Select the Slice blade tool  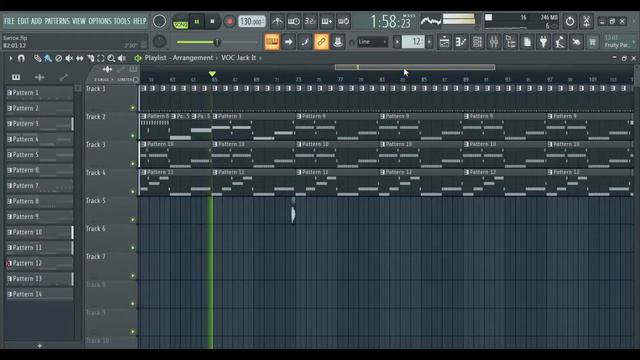click(90, 58)
